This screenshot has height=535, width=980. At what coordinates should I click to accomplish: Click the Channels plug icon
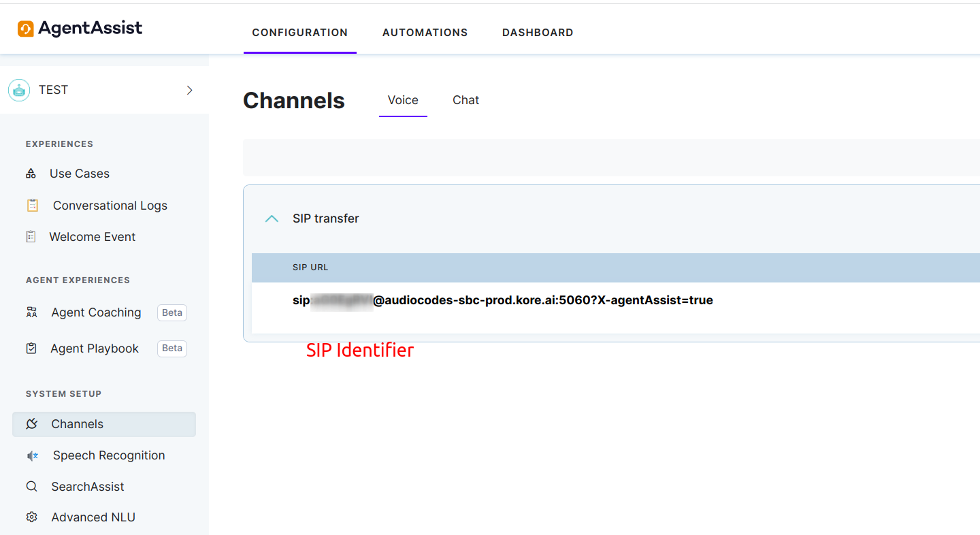point(32,424)
